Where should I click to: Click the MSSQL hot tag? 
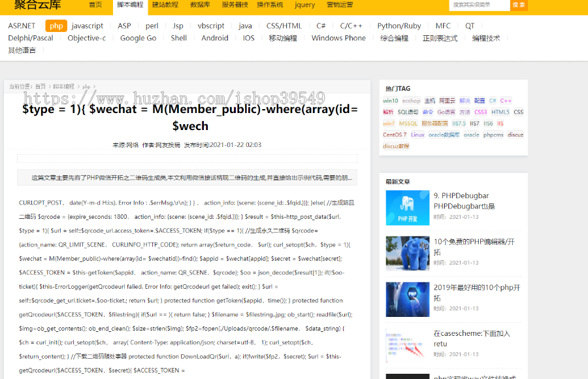pyautogui.click(x=408, y=123)
